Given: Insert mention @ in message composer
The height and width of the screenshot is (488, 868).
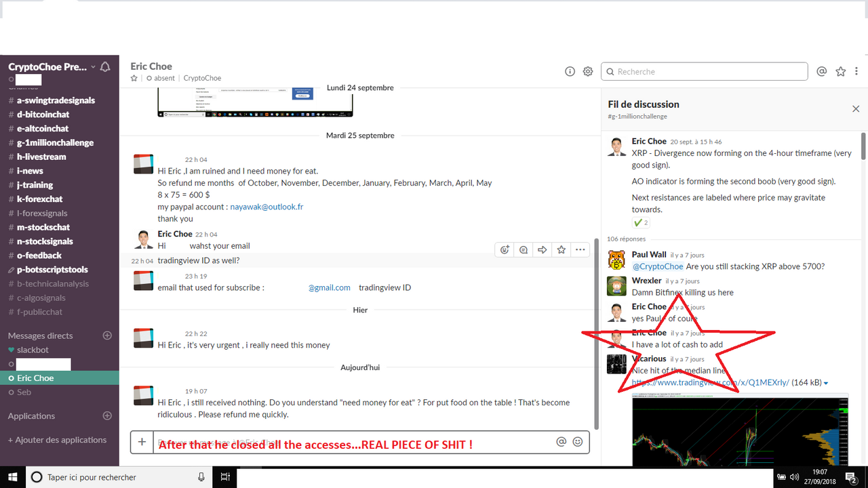Looking at the screenshot, I should pyautogui.click(x=561, y=442).
